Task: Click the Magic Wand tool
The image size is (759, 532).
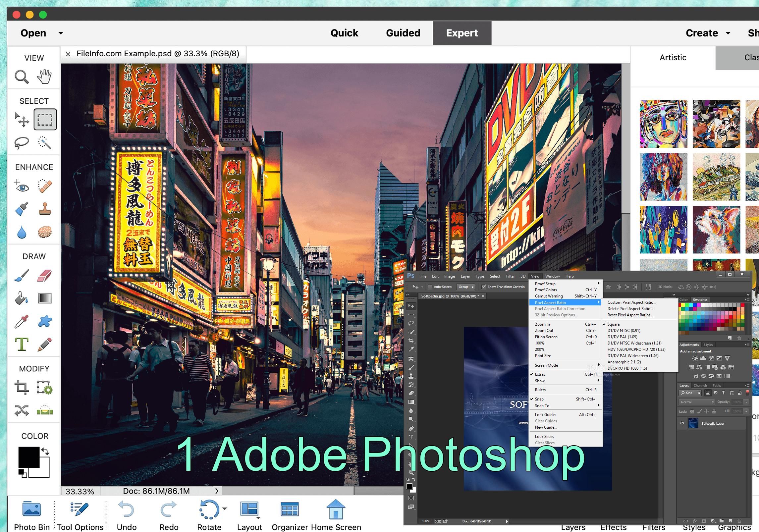Action: point(45,142)
